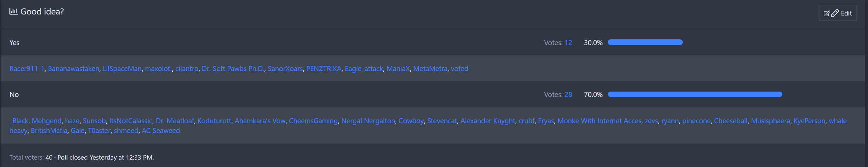Open AC Seaweed voter profile
868x167 pixels.
pyautogui.click(x=161, y=131)
